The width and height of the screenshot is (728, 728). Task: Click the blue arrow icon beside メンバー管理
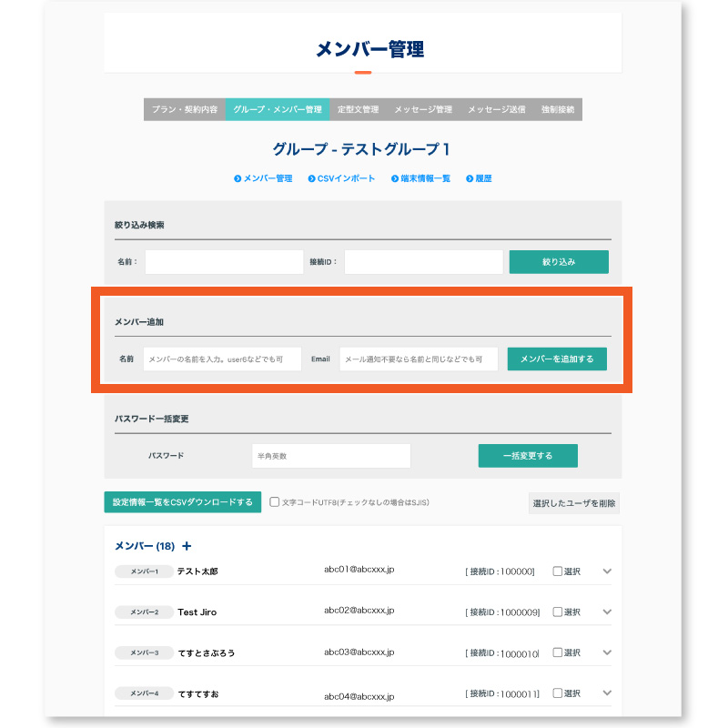(237, 178)
